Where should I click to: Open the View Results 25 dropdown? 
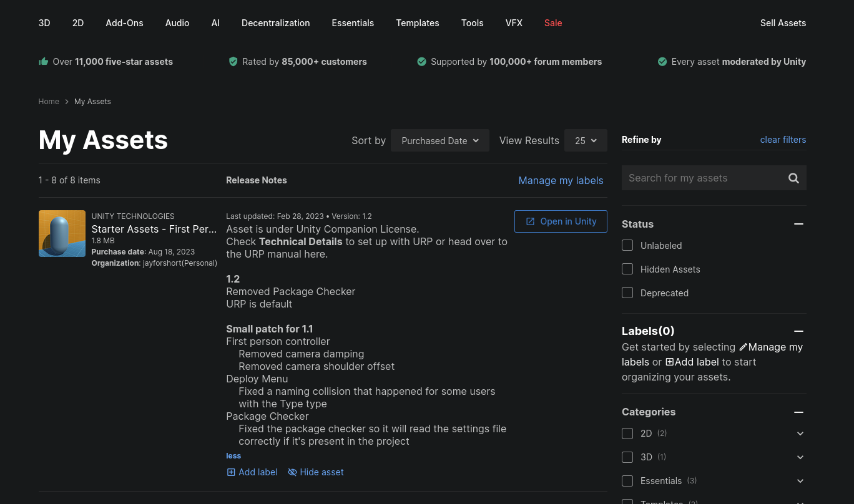(x=585, y=141)
